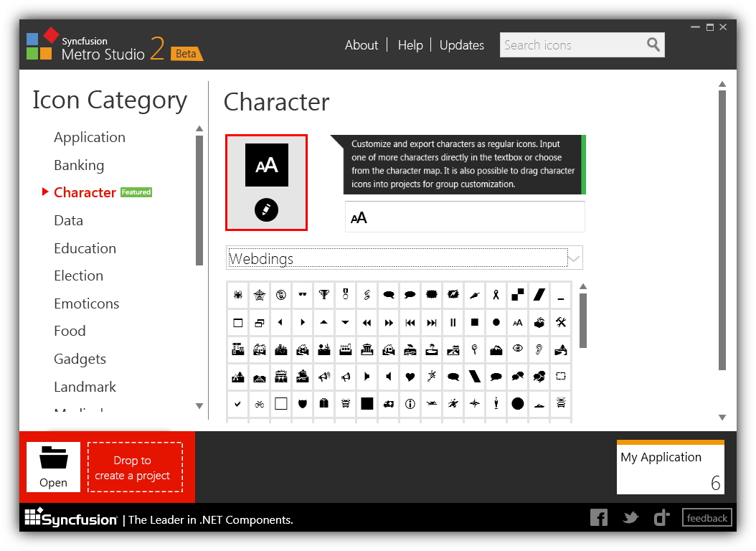
Task: Choose the museum building with columns character
Action: point(367,349)
